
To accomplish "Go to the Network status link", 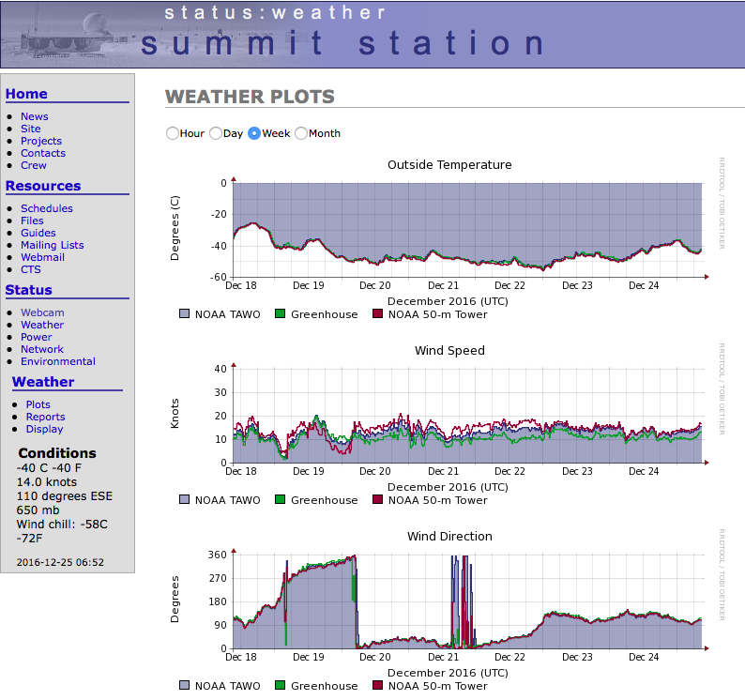I will [x=42, y=349].
